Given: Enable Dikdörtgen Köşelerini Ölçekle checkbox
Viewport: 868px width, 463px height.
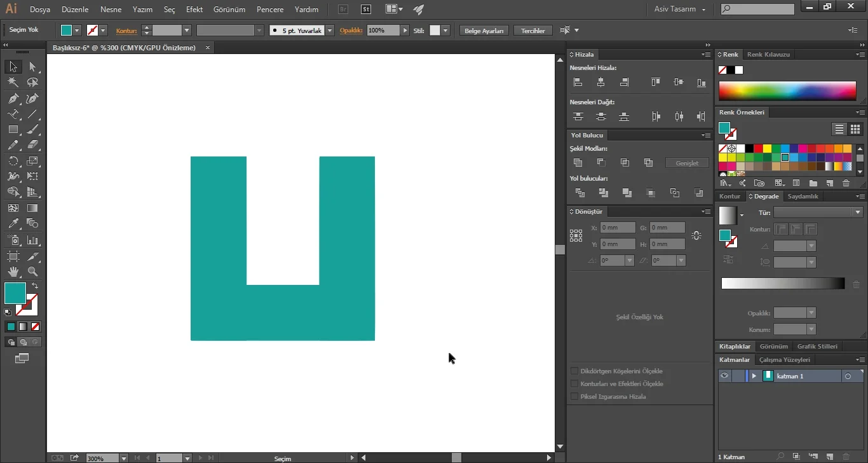Looking at the screenshot, I should (x=574, y=371).
